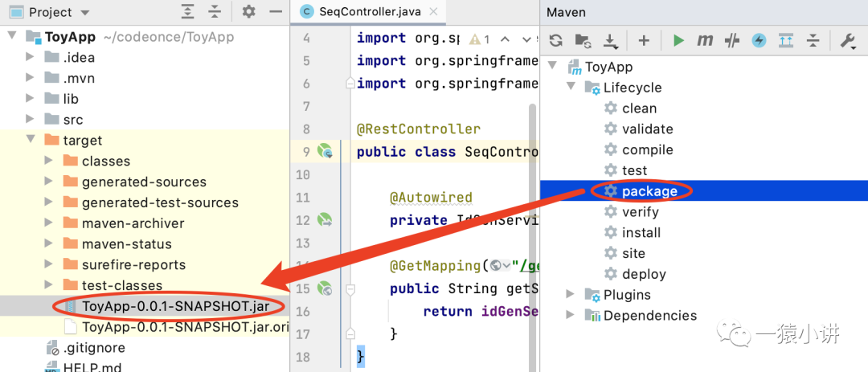Click the autowired gutter icon on line 12
Viewport: 868px width, 372px height.
coord(325,220)
